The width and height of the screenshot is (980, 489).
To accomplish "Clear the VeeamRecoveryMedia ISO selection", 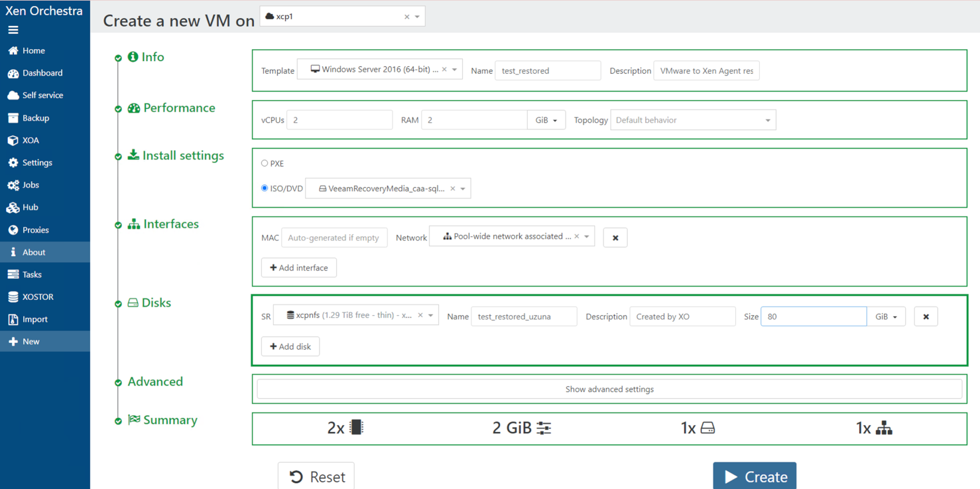I will click(x=453, y=188).
